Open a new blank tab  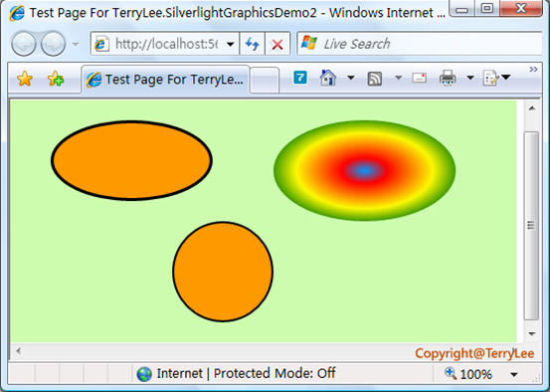point(266,81)
